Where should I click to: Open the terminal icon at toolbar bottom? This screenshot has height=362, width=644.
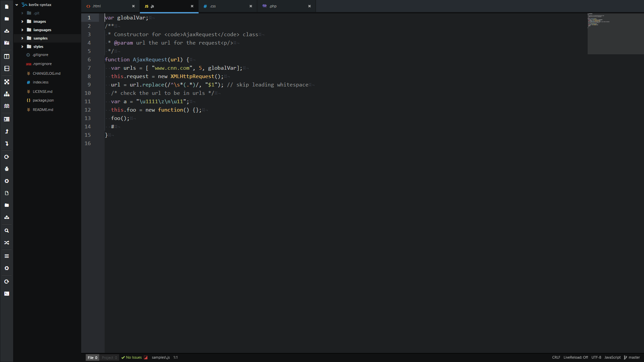[x=6, y=294]
